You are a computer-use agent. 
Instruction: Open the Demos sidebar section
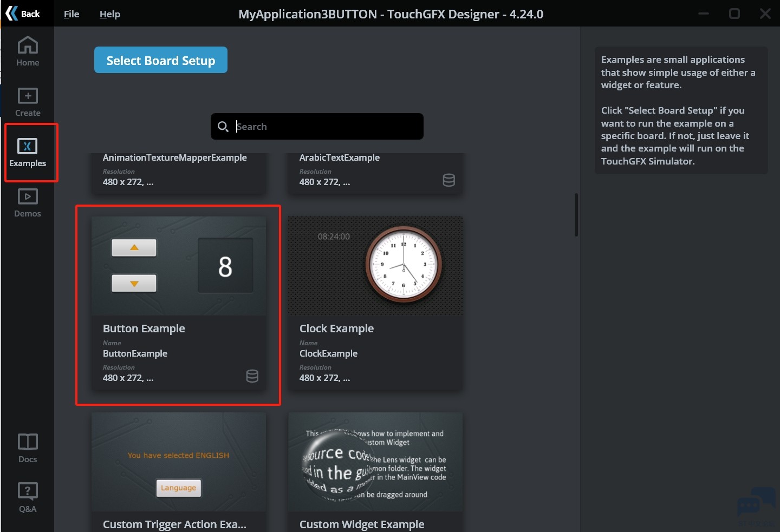coord(28,203)
